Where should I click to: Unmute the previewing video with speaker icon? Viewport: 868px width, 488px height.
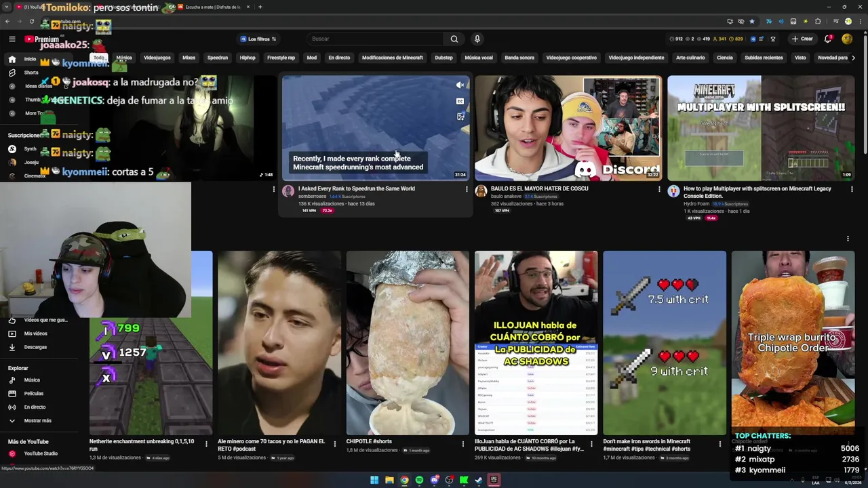[460, 85]
